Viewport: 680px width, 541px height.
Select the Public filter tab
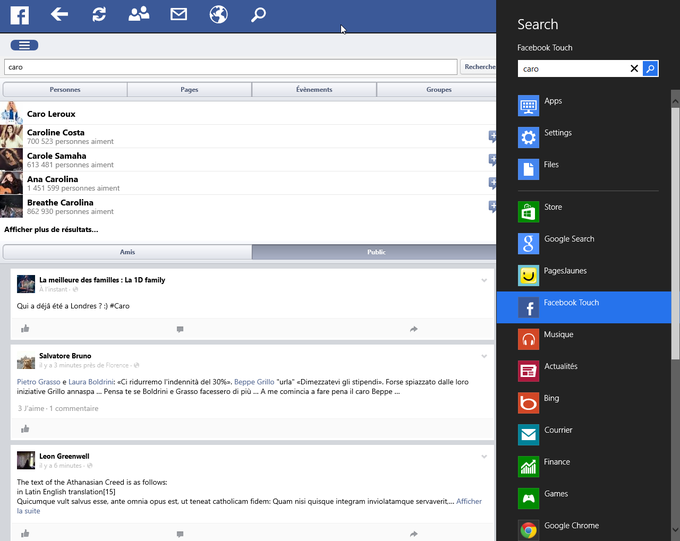[x=374, y=252]
